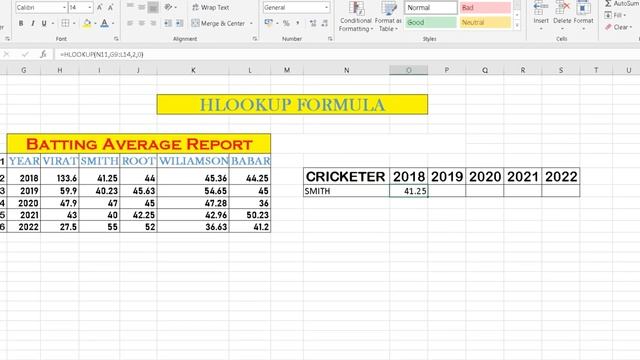
Task: Increase font size
Action: [x=99, y=7]
